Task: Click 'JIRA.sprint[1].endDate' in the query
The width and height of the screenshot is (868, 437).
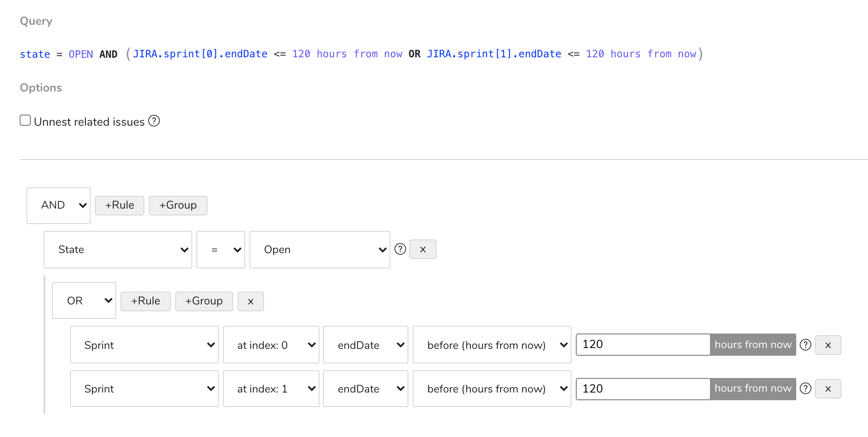Action: pos(494,54)
